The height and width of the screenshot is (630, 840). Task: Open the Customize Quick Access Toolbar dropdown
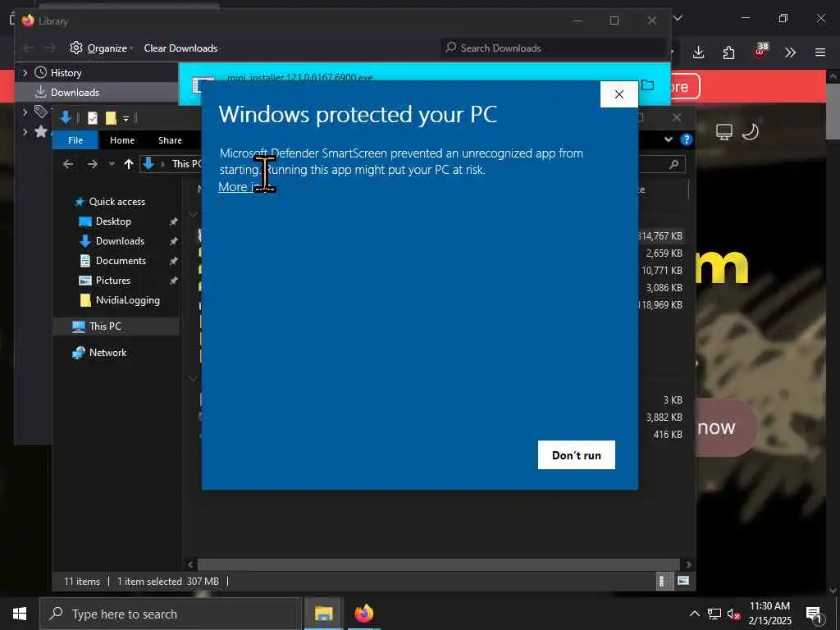[x=126, y=118]
